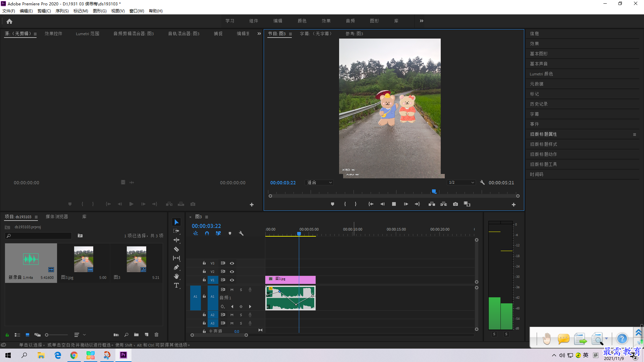Select pink 图3.jpg clip on V1
Screen dimensions: 644x362
(290, 280)
